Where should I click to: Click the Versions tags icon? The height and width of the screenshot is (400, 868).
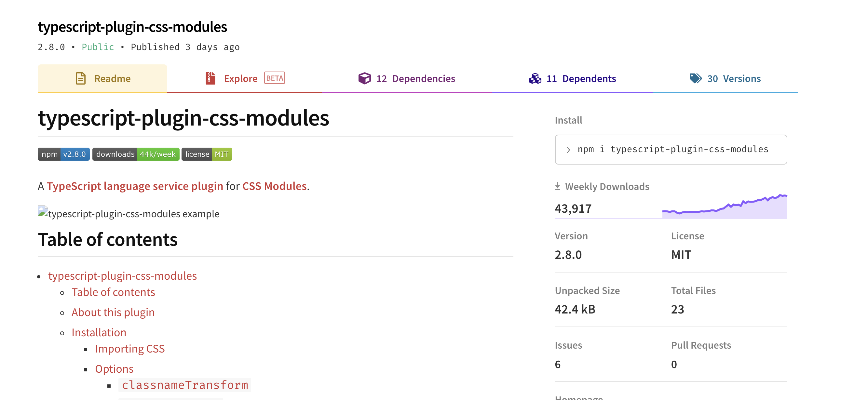(695, 78)
